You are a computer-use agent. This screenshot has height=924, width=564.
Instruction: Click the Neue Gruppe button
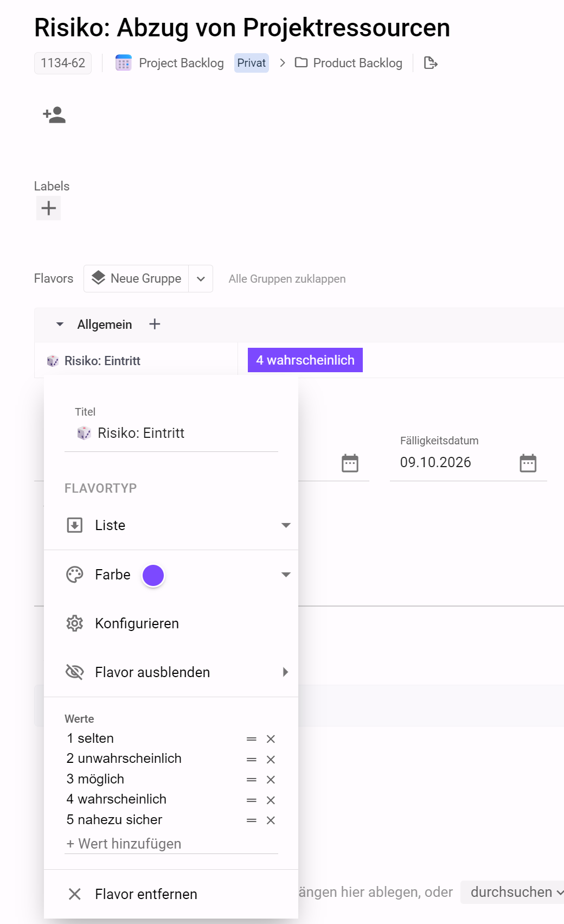point(136,278)
